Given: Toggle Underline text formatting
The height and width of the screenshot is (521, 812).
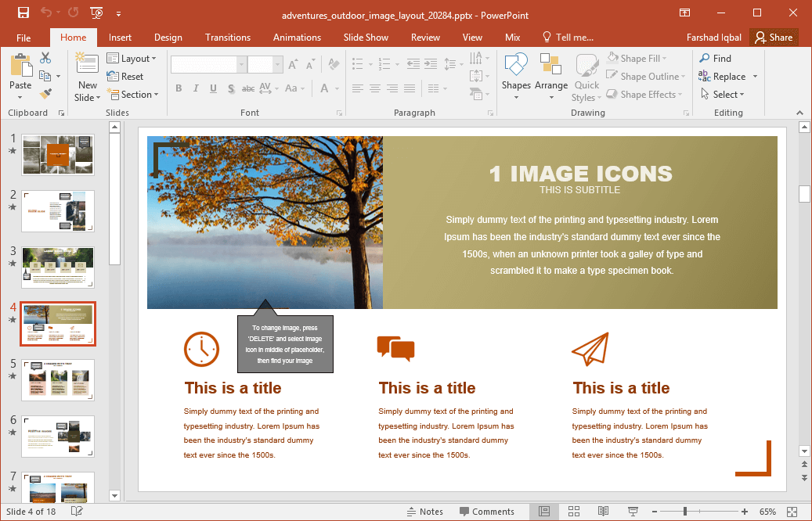Looking at the screenshot, I should [x=213, y=88].
